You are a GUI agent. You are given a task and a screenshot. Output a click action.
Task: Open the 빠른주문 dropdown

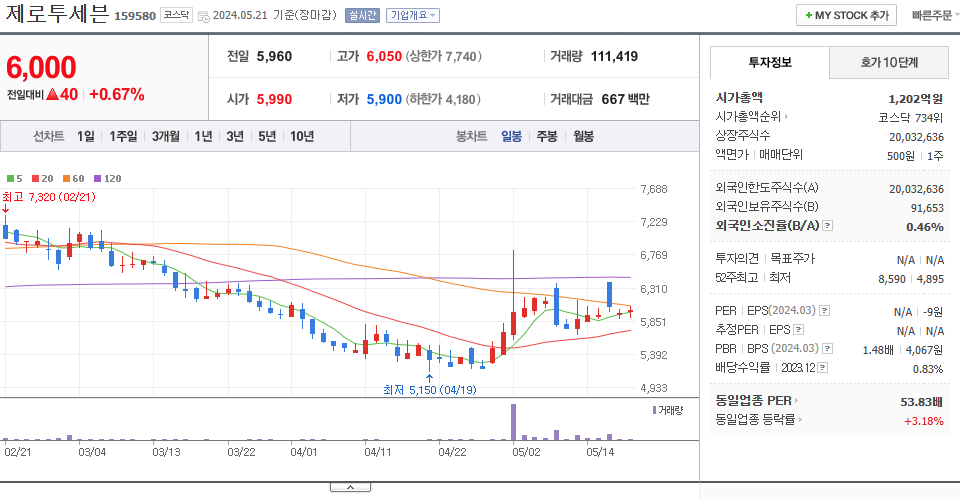click(935, 15)
